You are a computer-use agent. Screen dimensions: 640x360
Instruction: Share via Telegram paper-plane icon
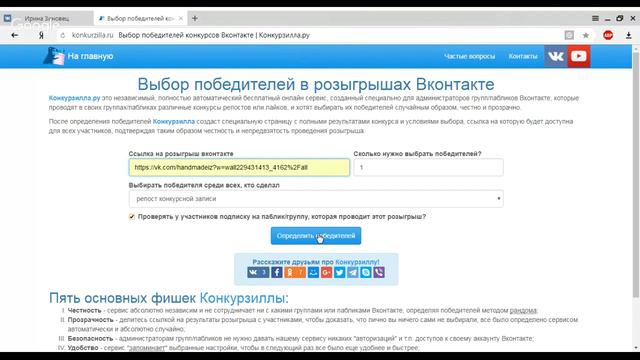[352, 272]
